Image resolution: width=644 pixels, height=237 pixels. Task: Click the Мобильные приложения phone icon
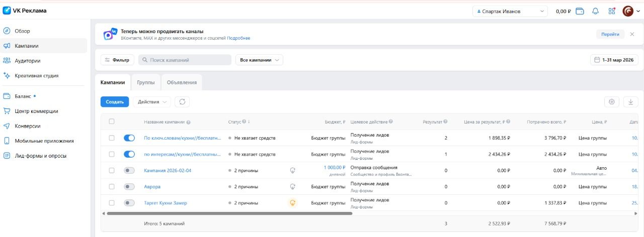click(x=7, y=141)
